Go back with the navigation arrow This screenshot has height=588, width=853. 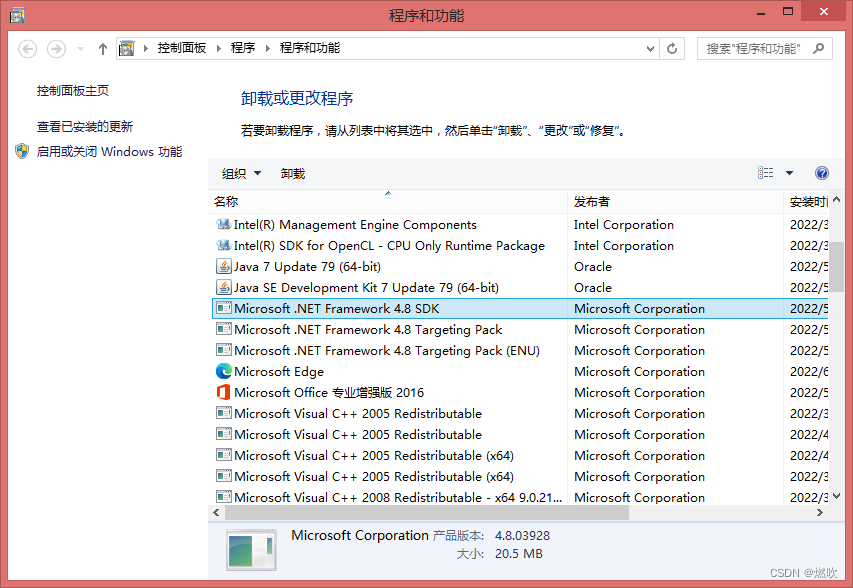[28, 49]
